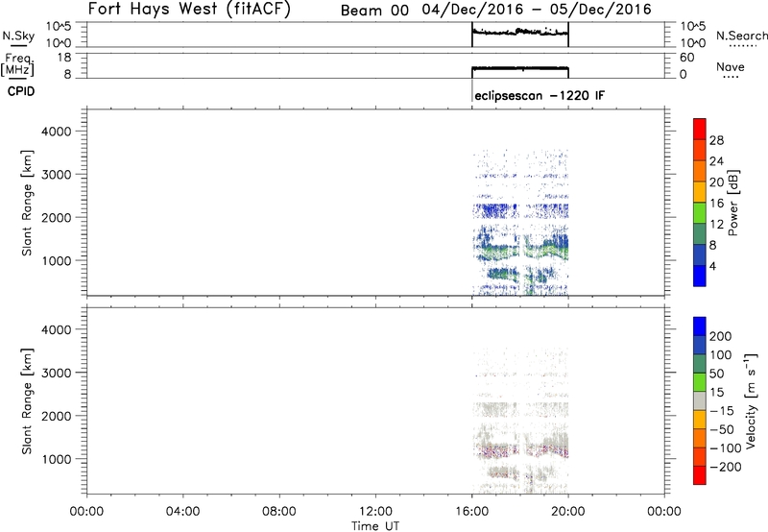This screenshot has width=768, height=532.
Task: Click the frequency trace in the Freq. panel
Action: [519, 68]
